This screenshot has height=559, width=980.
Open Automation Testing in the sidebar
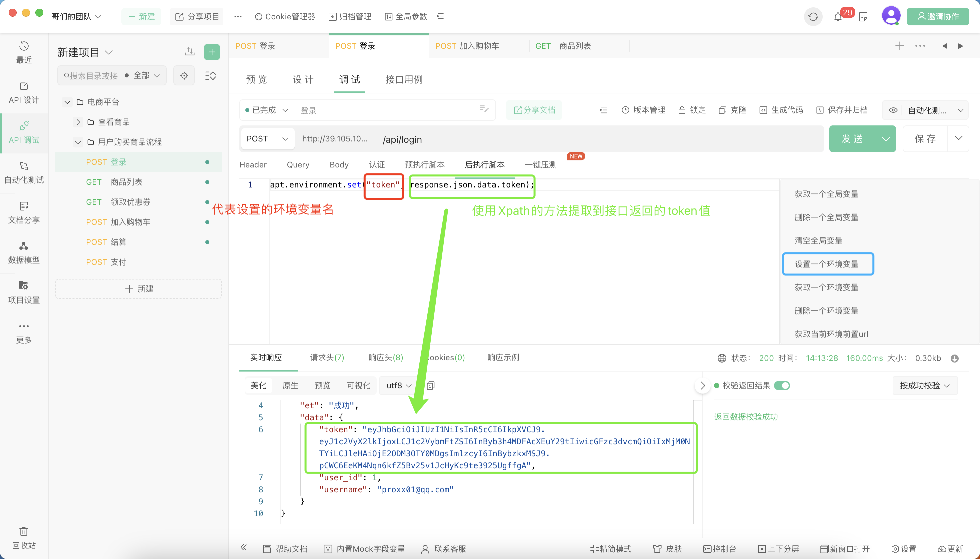(x=24, y=173)
